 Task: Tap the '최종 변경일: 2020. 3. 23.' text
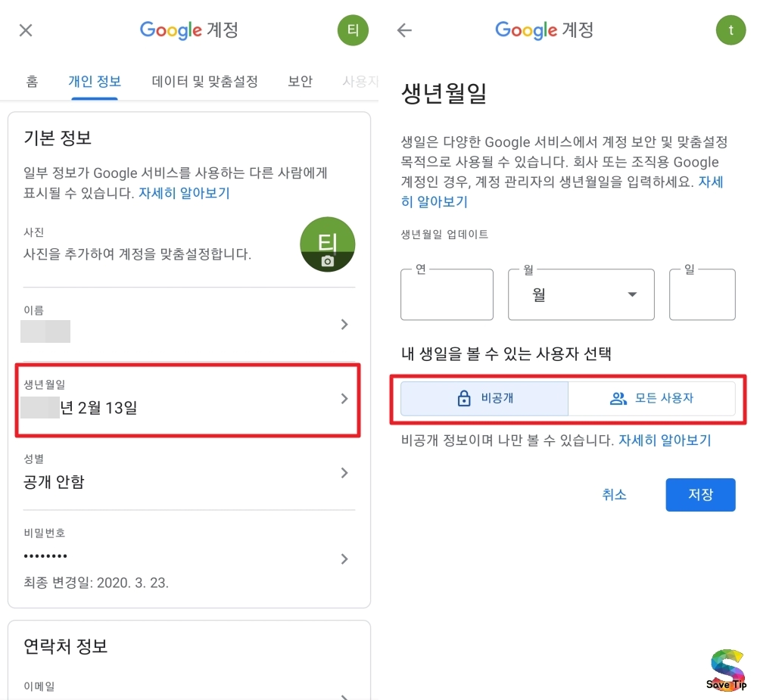[x=96, y=583]
